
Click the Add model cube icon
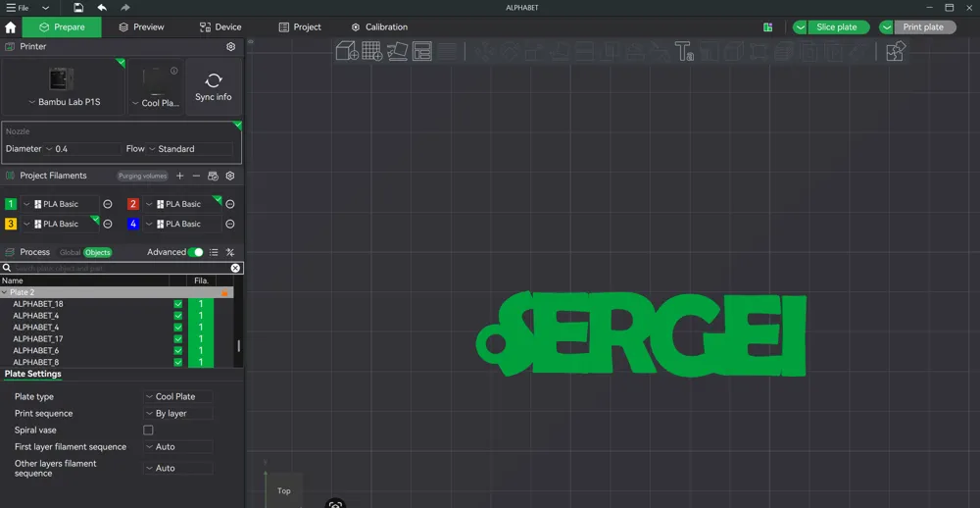347,51
